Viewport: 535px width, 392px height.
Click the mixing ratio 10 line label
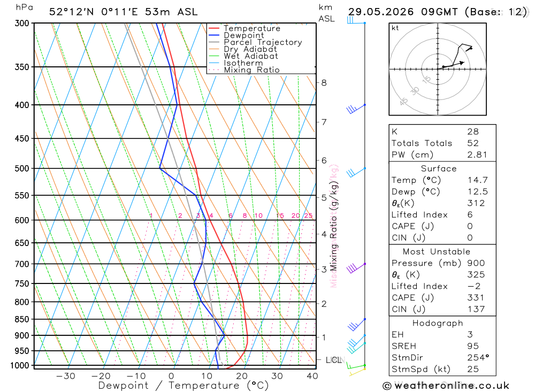258,216
